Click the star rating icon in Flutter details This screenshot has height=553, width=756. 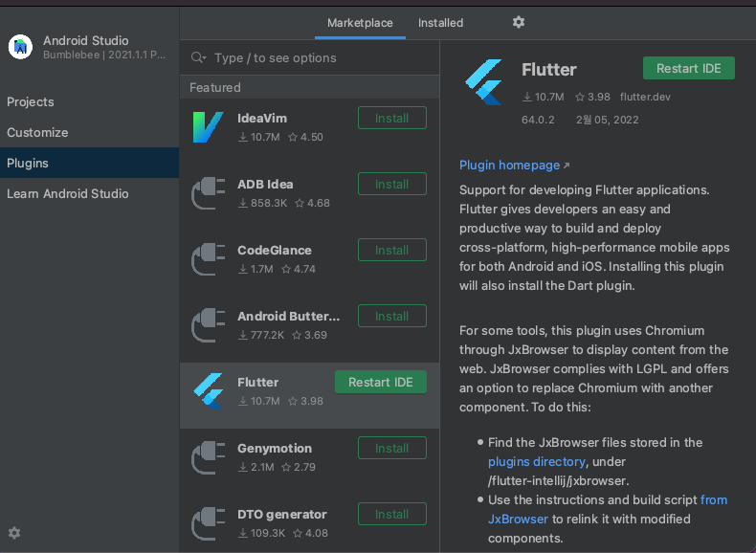pos(580,97)
